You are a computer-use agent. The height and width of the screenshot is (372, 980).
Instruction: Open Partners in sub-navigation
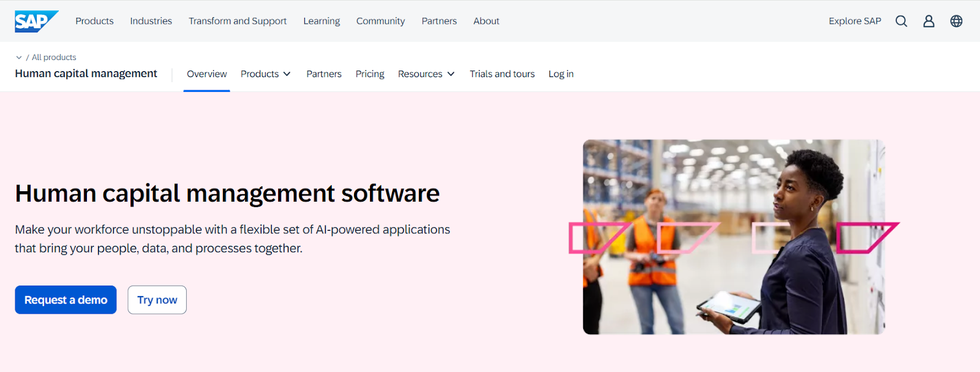(x=324, y=74)
